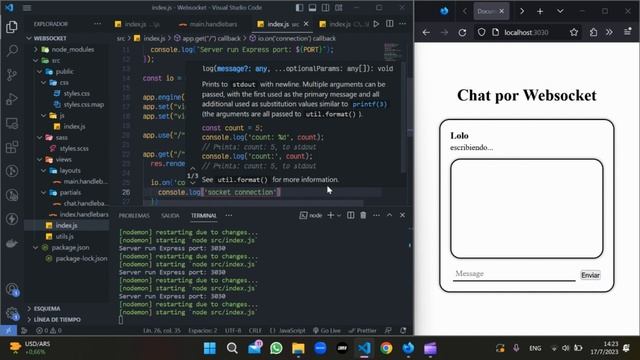The width and height of the screenshot is (640, 360).
Task: Open the browser application menu
Action: pyautogui.click(x=628, y=32)
